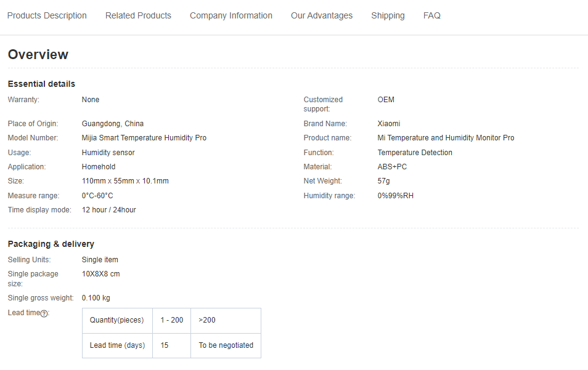The height and width of the screenshot is (370, 588).
Task: Click the Place of Origin label
Action: (33, 124)
